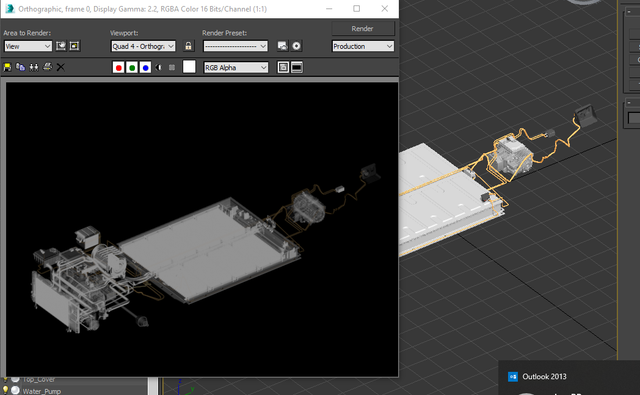Toggle monochrome display
This screenshot has width=640, height=395.
[x=172, y=67]
